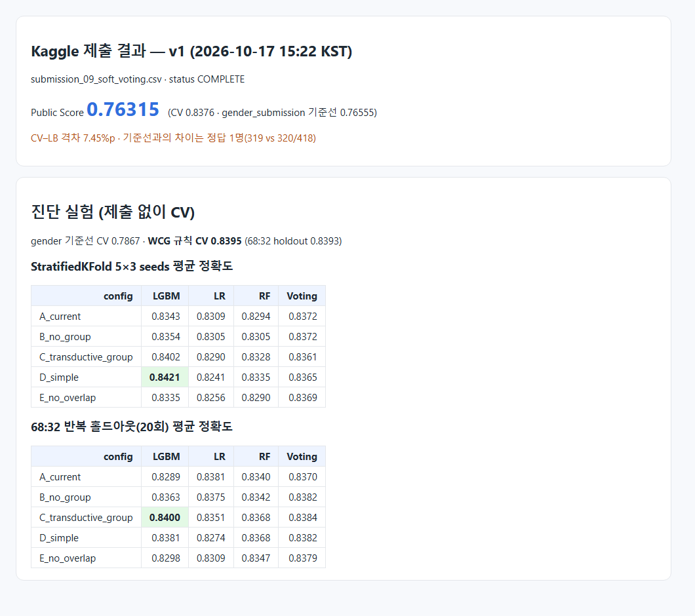The height and width of the screenshot is (616, 695).
Task: Click LGBM value 0.8298
Action: point(166,558)
